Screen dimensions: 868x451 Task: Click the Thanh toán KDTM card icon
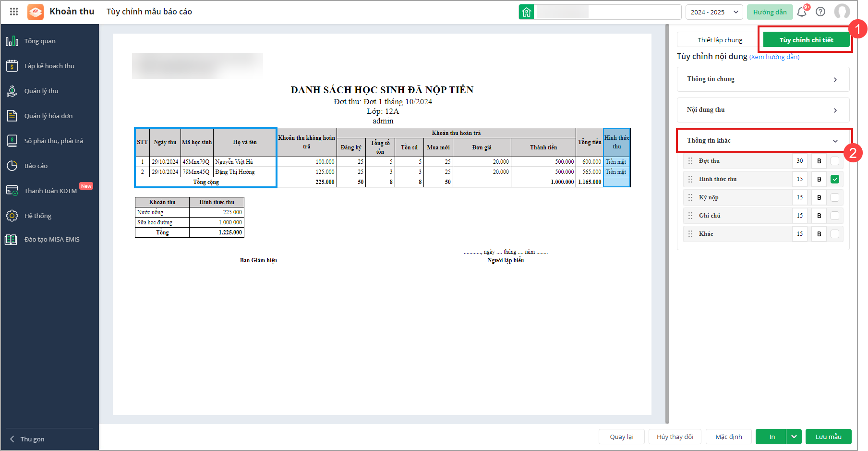click(x=12, y=191)
